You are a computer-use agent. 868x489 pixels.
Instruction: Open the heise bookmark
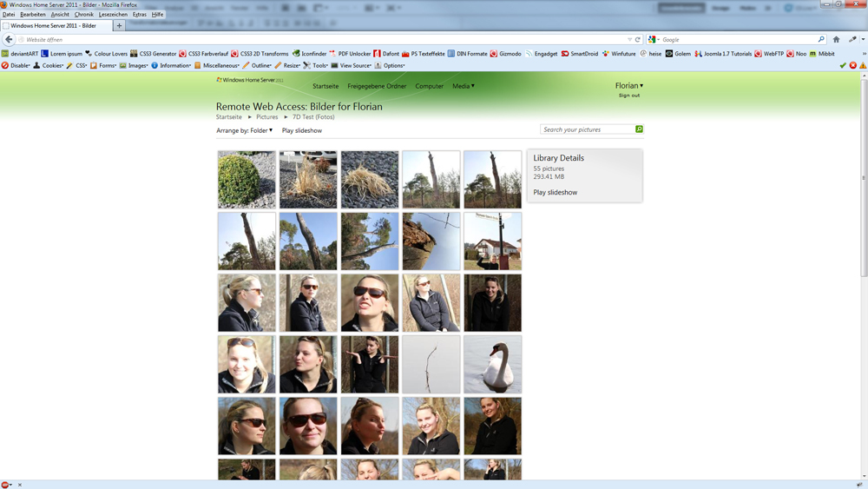(x=651, y=54)
